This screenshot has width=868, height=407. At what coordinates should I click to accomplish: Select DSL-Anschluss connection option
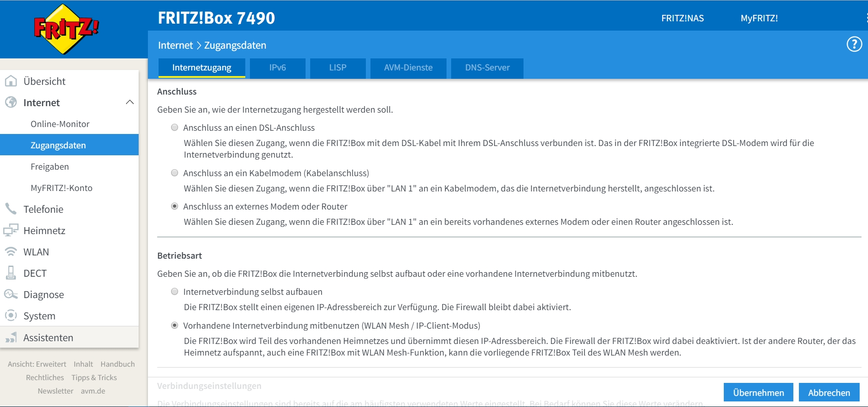[174, 127]
